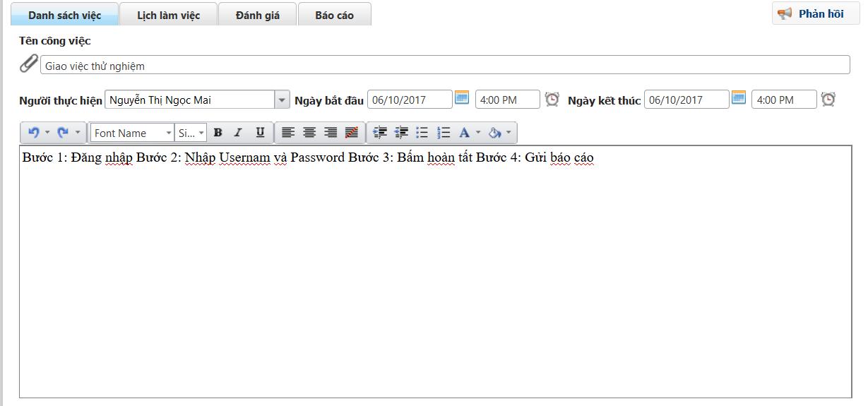Toggle Italic formatting

[239, 133]
